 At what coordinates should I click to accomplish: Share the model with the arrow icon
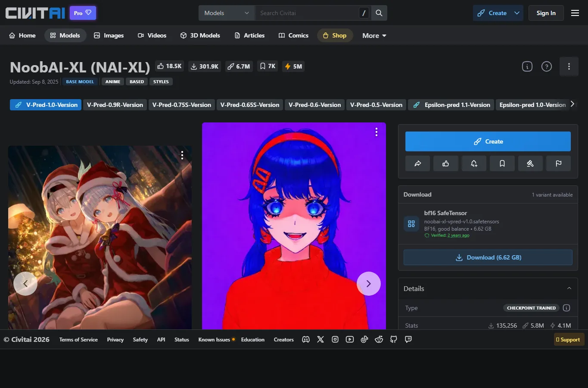point(417,163)
